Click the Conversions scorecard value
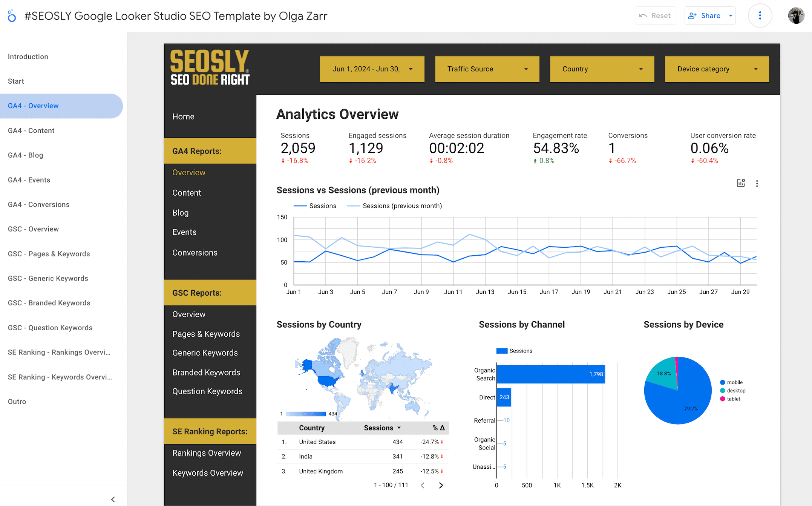Viewport: 812px width, 506px height. [x=612, y=148]
